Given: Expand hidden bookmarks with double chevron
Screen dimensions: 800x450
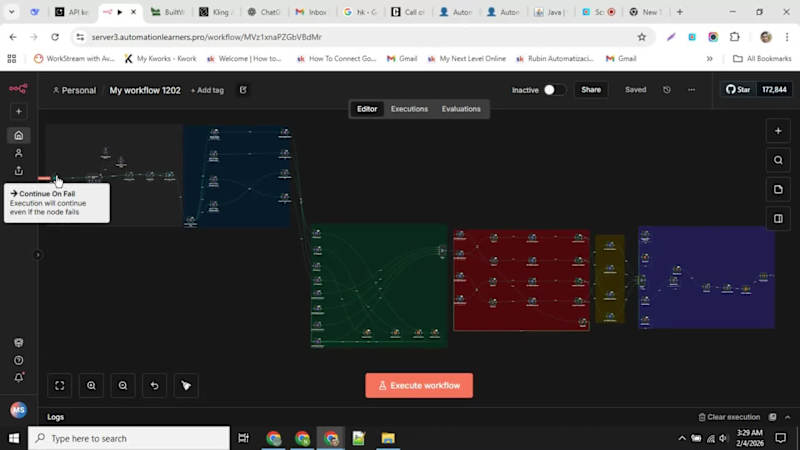Looking at the screenshot, I should [x=709, y=59].
